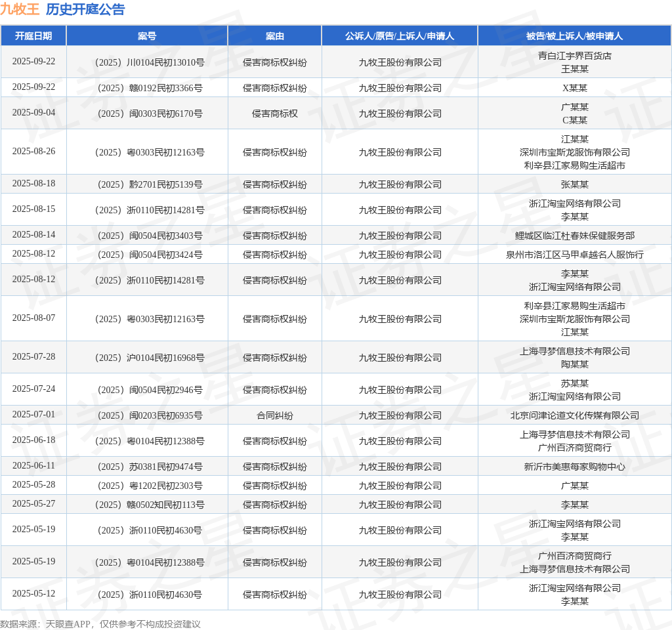Click date 2025-07-01

[x=33, y=415]
